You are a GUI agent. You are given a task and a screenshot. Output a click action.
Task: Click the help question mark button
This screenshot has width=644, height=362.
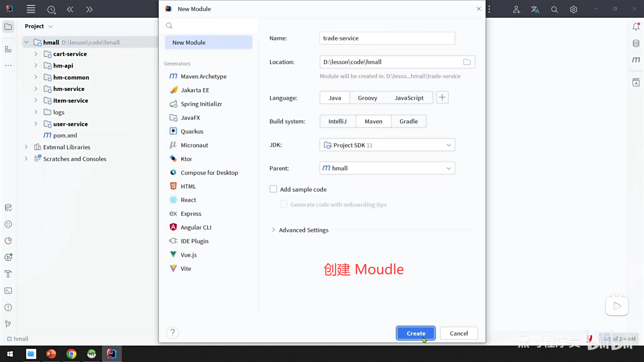tap(172, 333)
